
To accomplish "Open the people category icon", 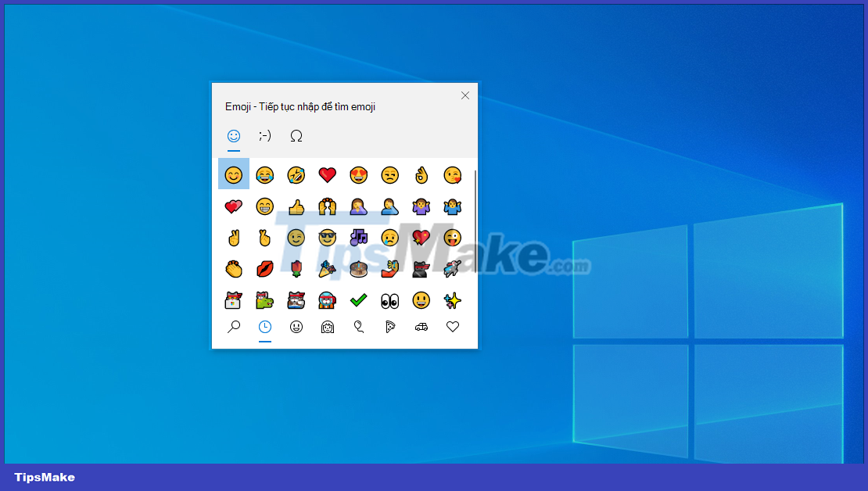I will click(327, 327).
